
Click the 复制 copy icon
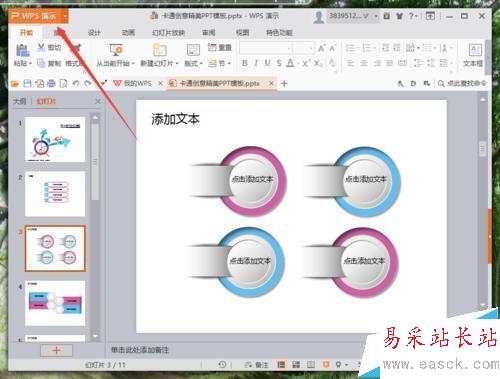point(41,63)
